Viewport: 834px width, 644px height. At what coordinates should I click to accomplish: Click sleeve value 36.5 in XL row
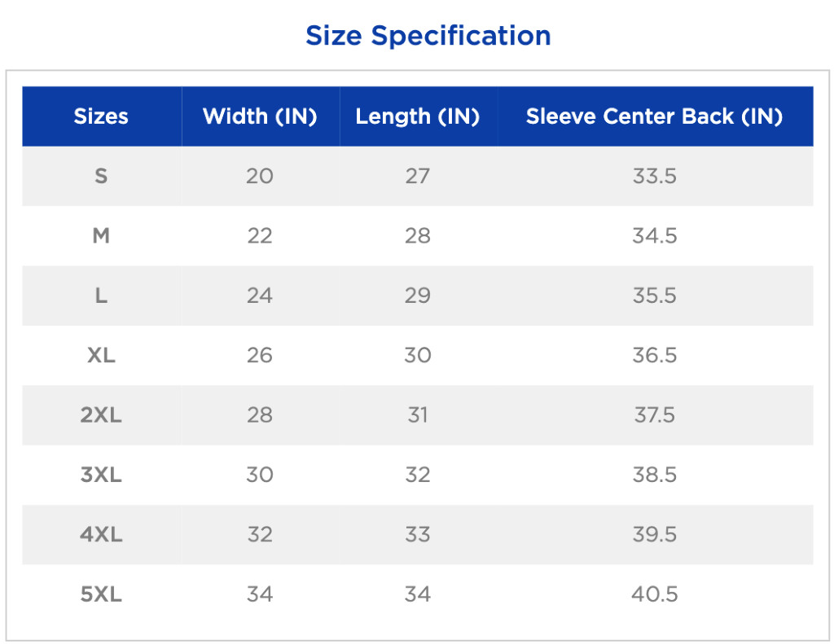[654, 356]
